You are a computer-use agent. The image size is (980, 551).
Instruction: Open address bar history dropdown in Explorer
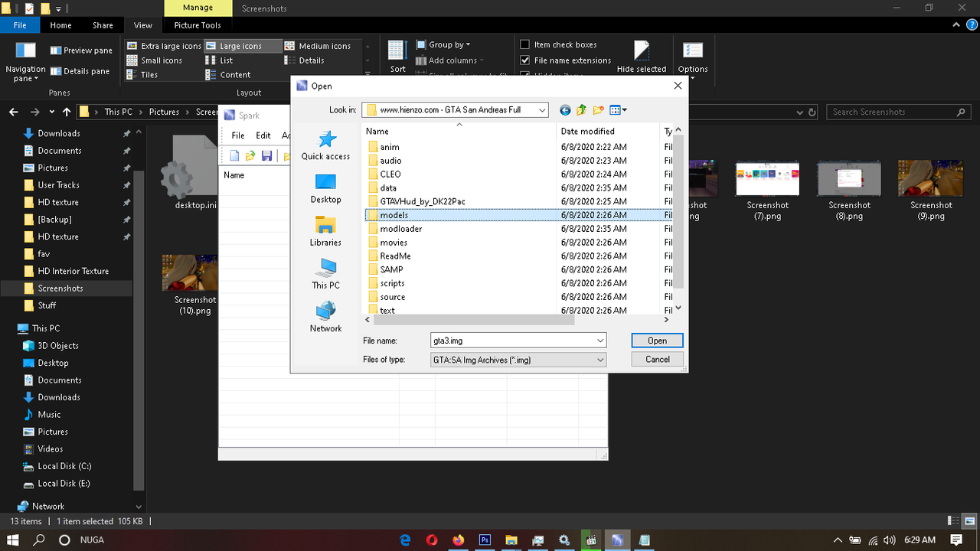(x=799, y=112)
